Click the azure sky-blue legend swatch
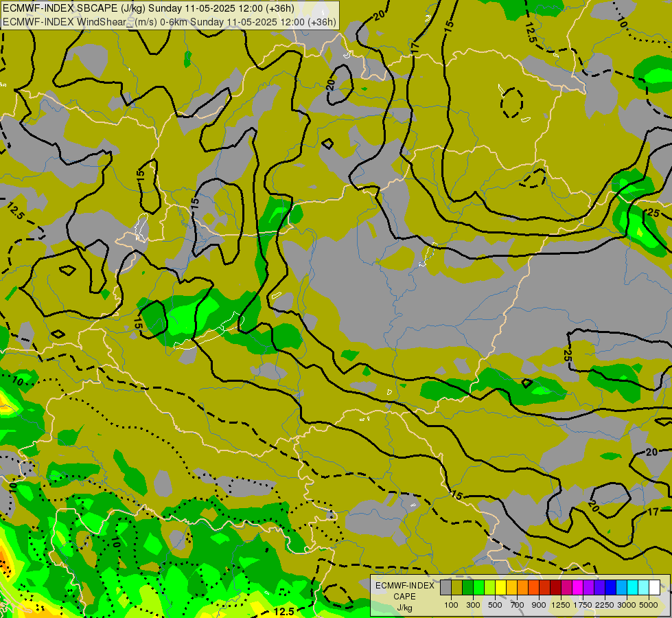 (621, 588)
